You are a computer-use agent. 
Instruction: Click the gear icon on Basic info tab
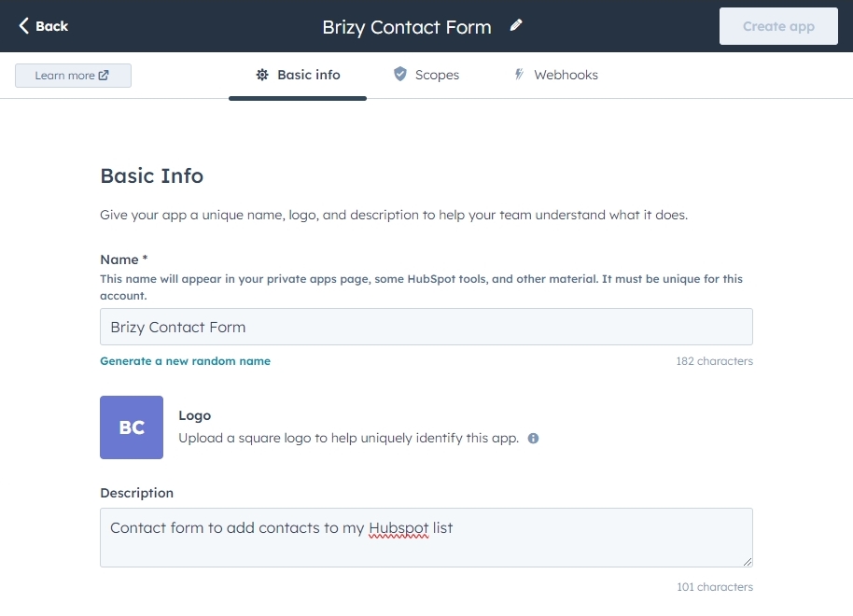pos(262,75)
